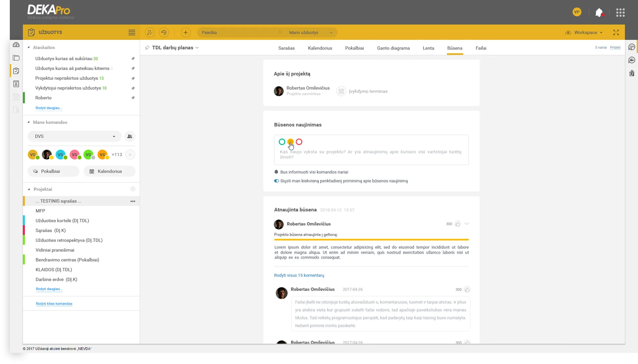The image size is (638, 364).
Task: Open the Workspace dropdown
Action: [584, 32]
